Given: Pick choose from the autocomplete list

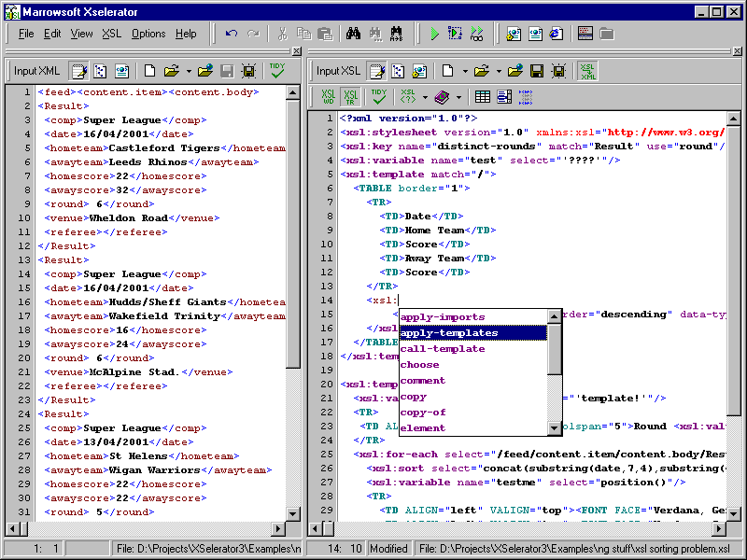Looking at the screenshot, I should tap(473, 365).
